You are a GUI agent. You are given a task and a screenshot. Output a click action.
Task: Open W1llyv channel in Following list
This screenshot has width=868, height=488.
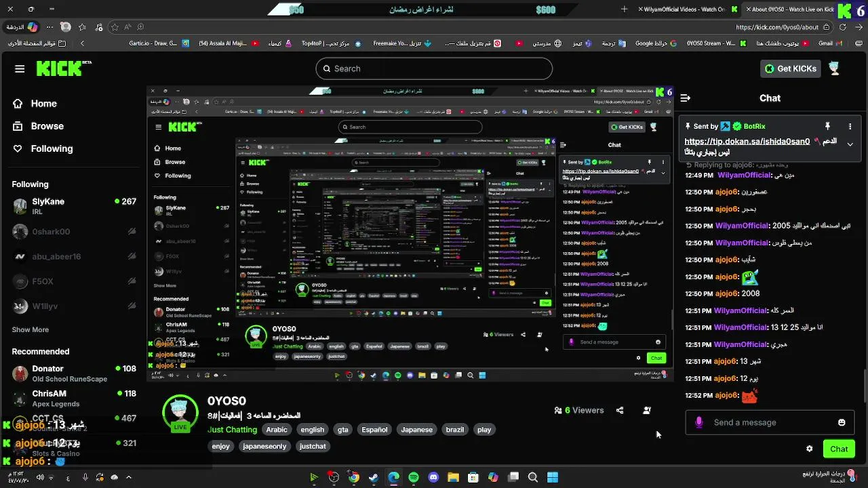(73, 306)
